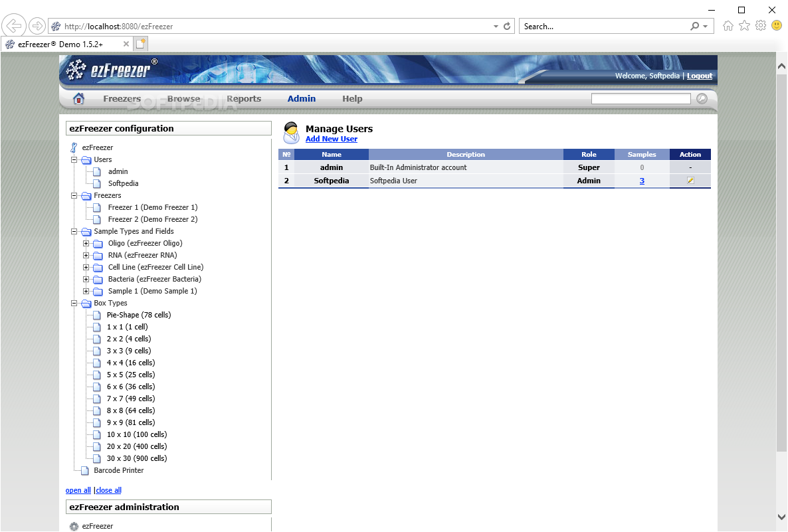Open the search provider dropdown arrow
Viewport: 788px width, 532px height.
coord(706,26)
